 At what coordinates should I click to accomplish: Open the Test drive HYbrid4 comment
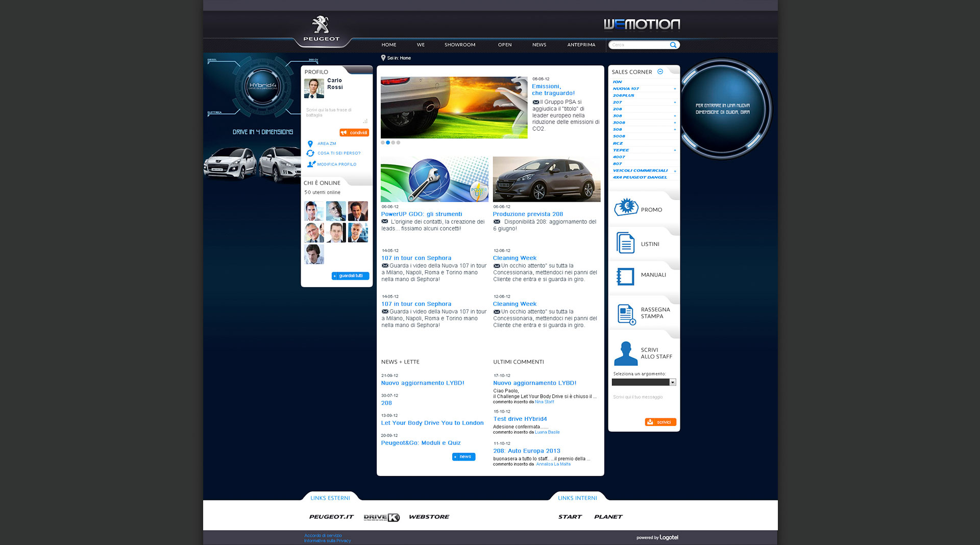point(520,419)
